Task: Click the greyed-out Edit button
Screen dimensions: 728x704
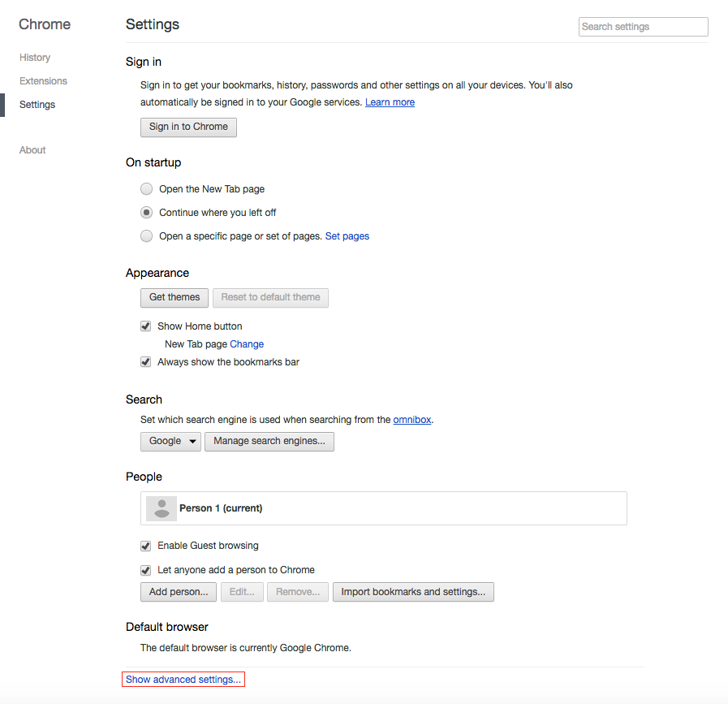Action: point(242,592)
